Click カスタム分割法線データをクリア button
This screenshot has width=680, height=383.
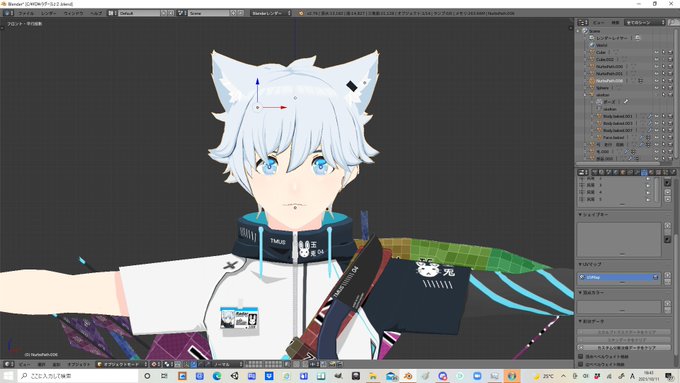pos(624,347)
